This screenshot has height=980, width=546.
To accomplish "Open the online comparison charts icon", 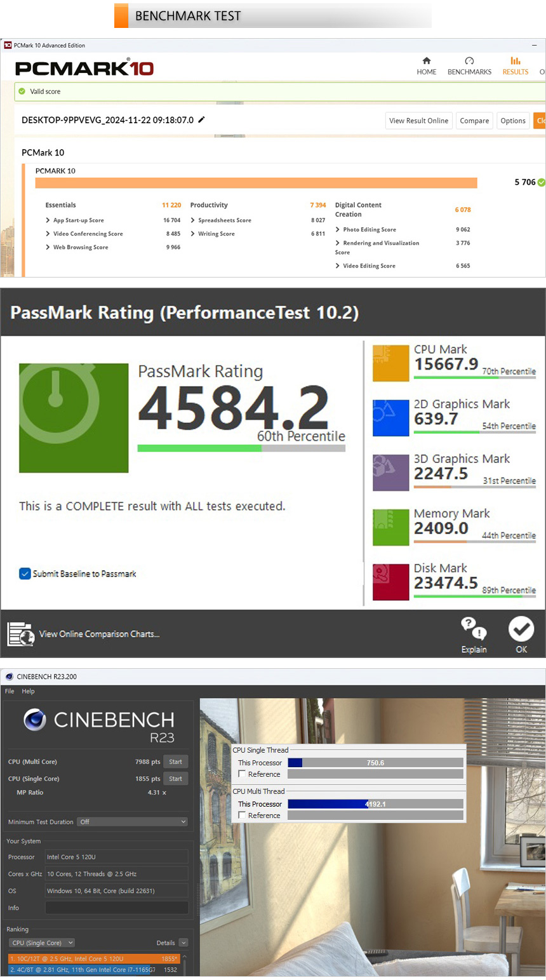I will click(x=20, y=634).
